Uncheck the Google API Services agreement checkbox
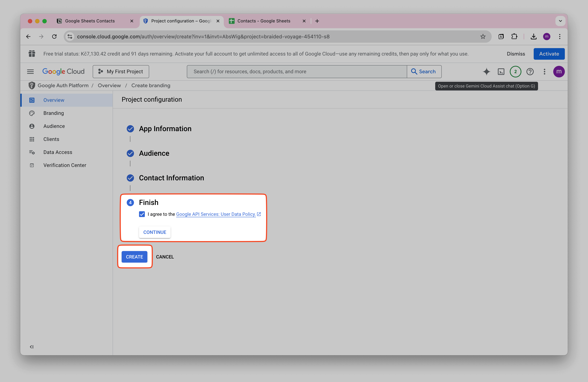Image resolution: width=588 pixels, height=382 pixels. (x=142, y=214)
